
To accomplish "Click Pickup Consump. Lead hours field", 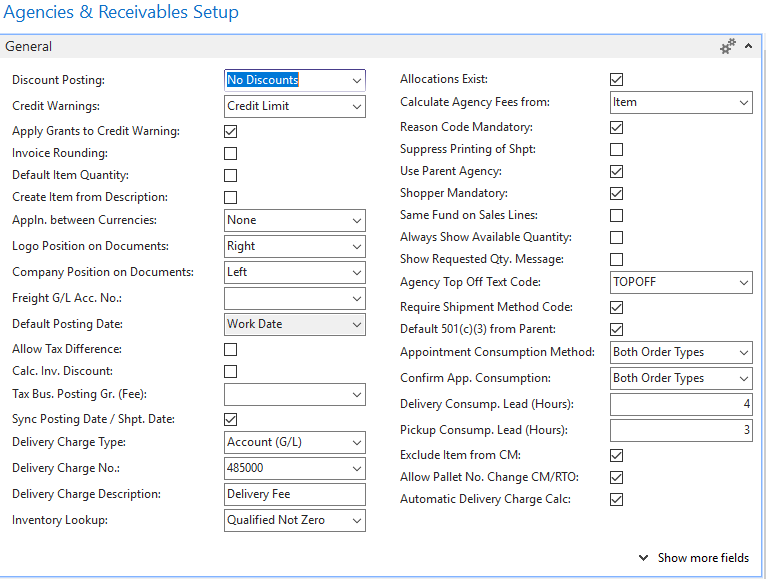I will [680, 430].
